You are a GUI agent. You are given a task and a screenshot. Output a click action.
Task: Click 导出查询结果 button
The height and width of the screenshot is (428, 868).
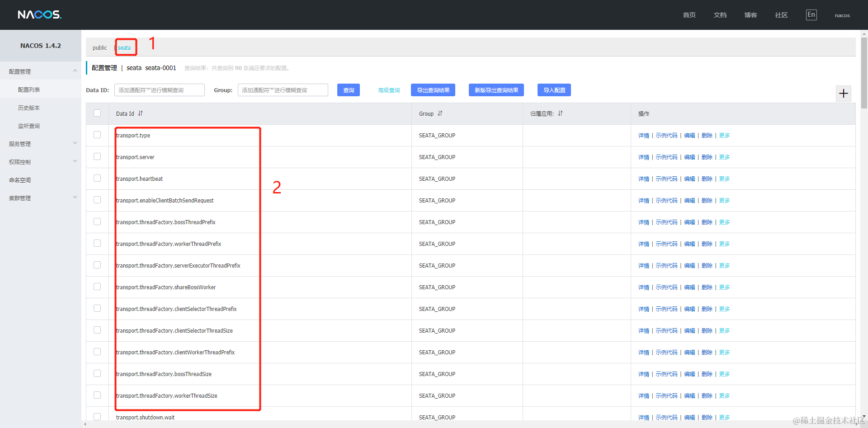tap(433, 90)
